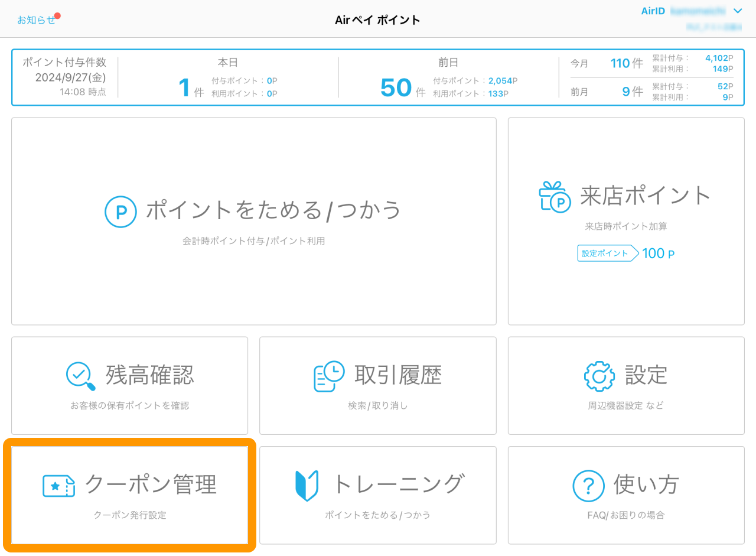Viewport: 756px width, 556px height.
Task: Open the 取引履歴 tile
Action: pos(378,386)
